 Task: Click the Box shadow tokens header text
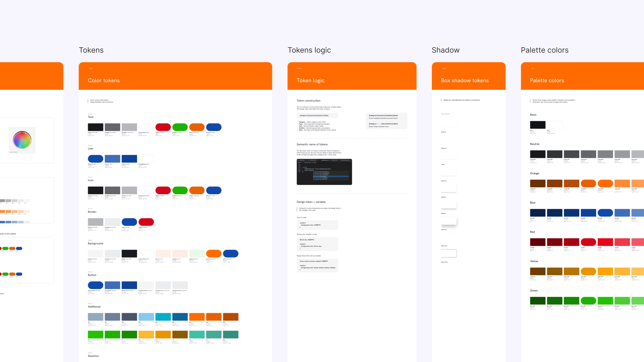tap(465, 80)
